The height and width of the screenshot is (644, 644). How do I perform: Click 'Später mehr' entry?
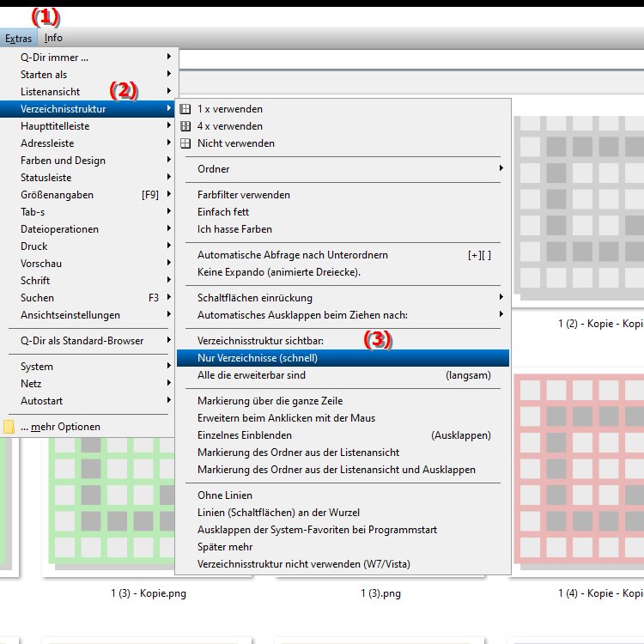point(343,547)
